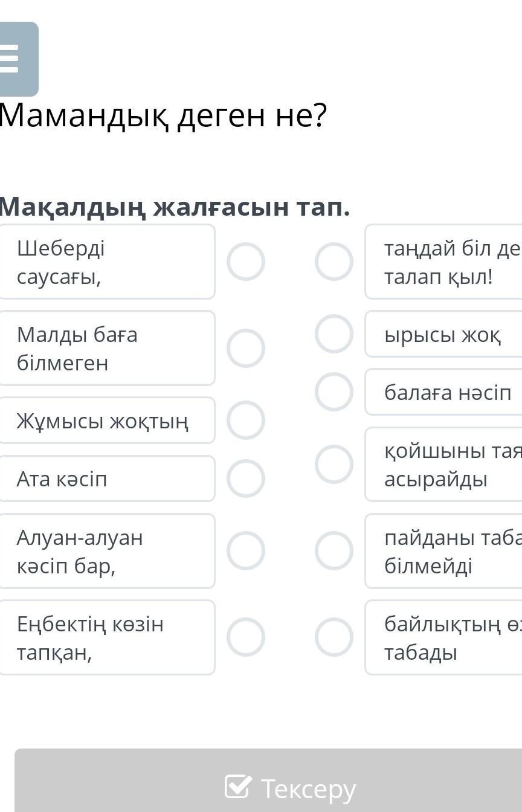
Task: Select the radio circle beside 'Еңбектің көзін тапқан'
Action: [x=246, y=637]
